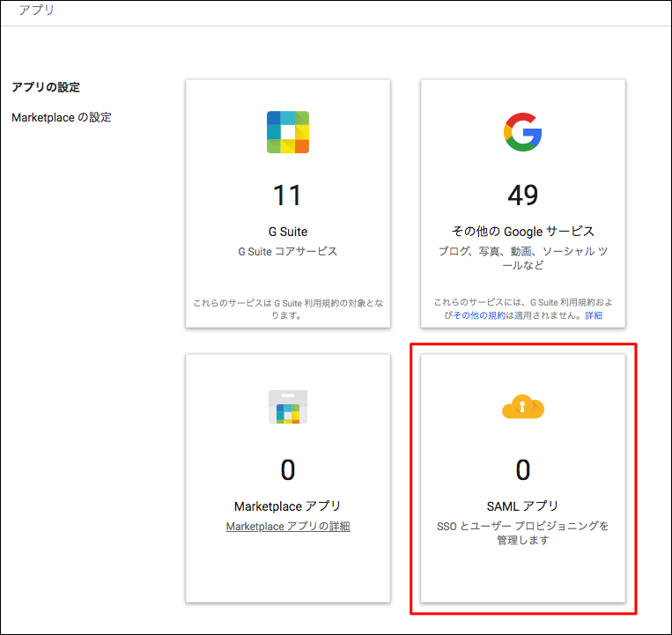
Task: Click the number 11 on G Suite card
Action: click(288, 196)
